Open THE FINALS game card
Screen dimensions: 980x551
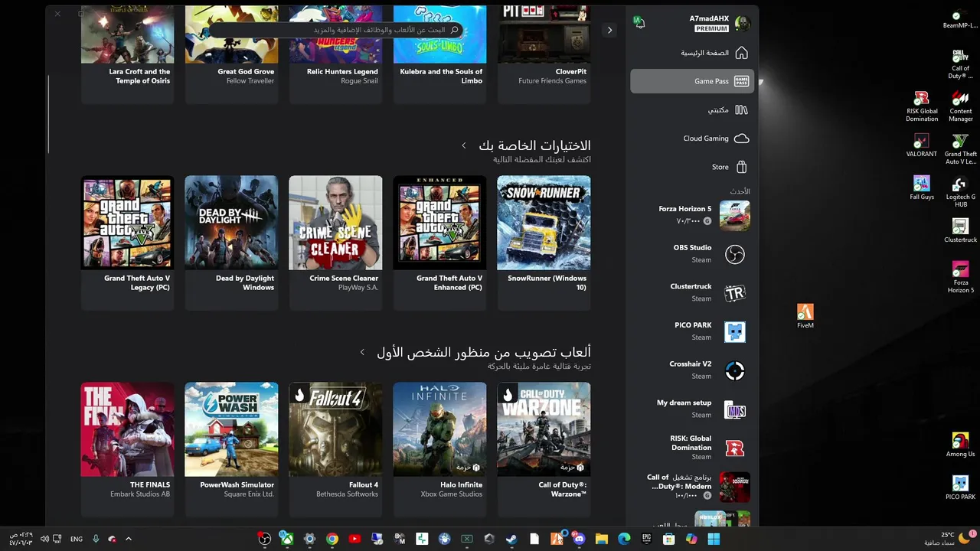coord(127,449)
